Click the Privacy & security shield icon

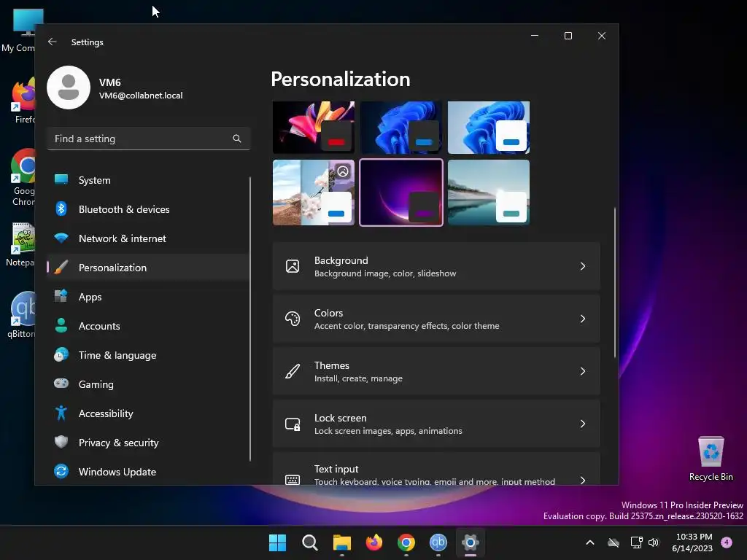pyautogui.click(x=61, y=442)
